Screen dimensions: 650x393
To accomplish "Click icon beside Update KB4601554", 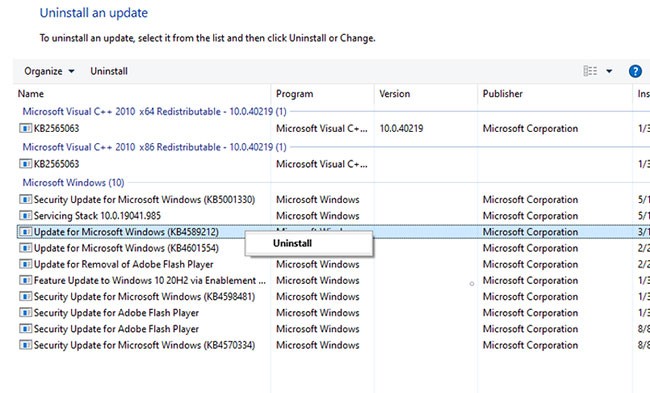I will pyautogui.click(x=25, y=248).
